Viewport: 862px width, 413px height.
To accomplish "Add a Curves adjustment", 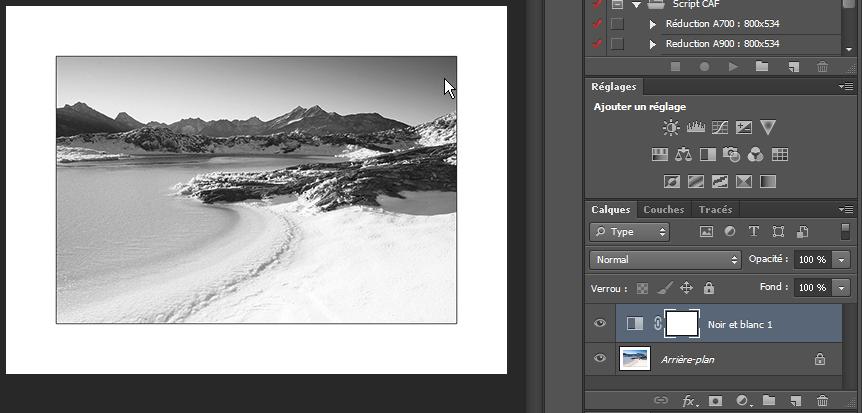I will (720, 128).
